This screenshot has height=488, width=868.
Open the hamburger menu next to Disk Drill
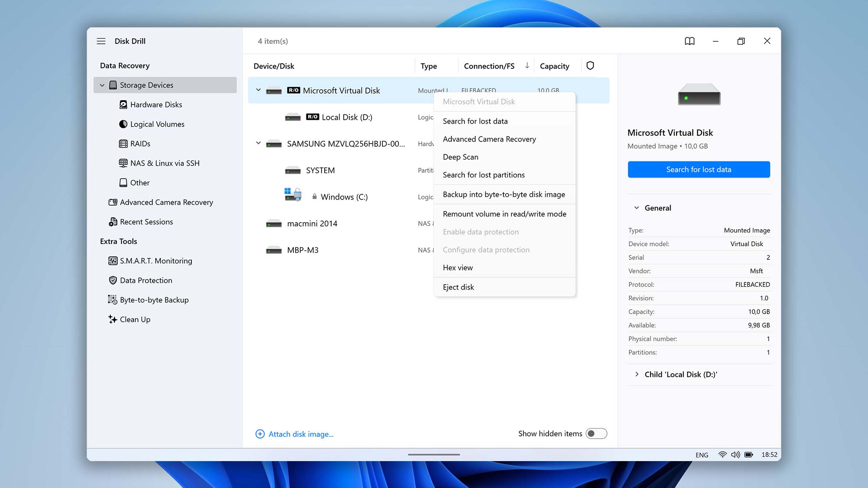pyautogui.click(x=101, y=41)
